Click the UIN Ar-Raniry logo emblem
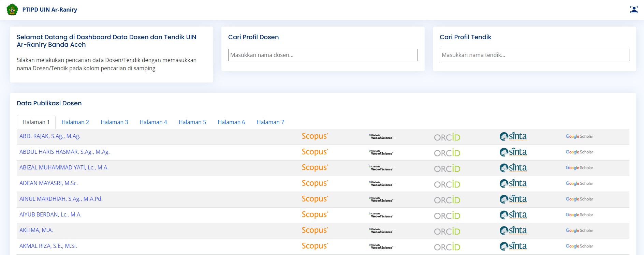The height and width of the screenshot is (255, 644). (12, 10)
